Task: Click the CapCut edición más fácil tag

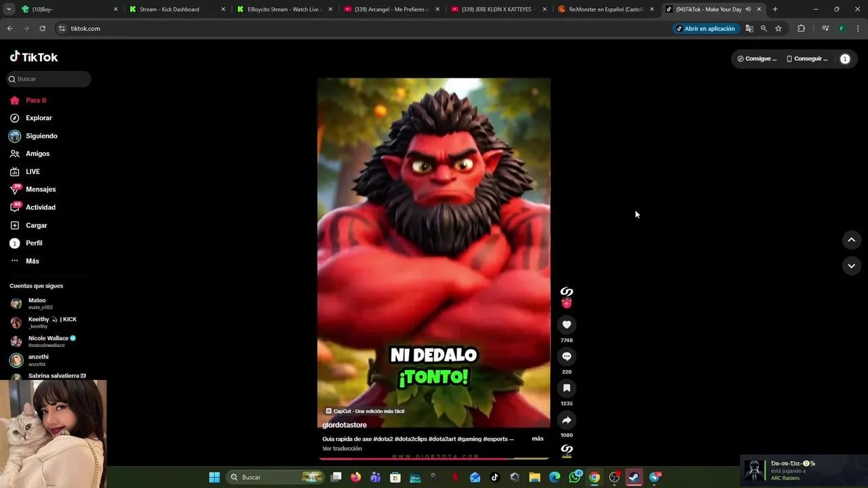Action: point(365,411)
